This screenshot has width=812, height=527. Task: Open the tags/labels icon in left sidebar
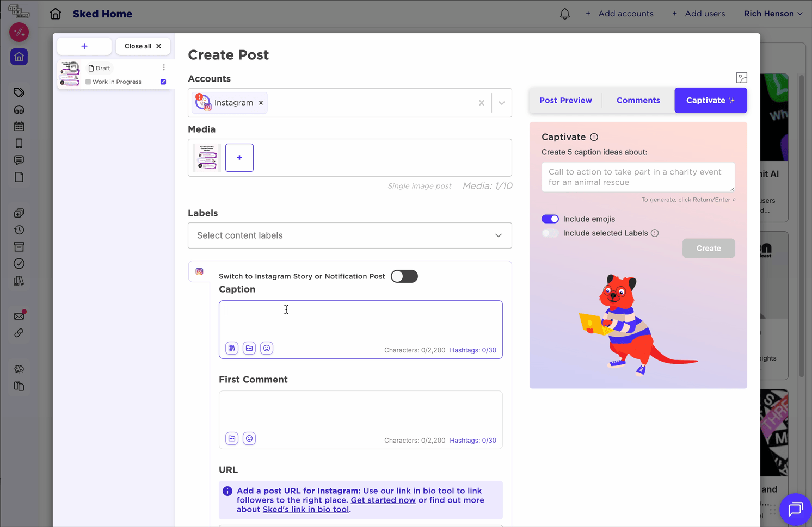[19, 92]
